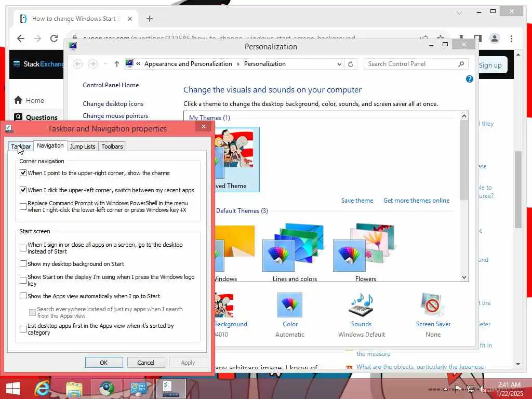Click the breadcrumb double-chevron in address bar

tap(138, 64)
